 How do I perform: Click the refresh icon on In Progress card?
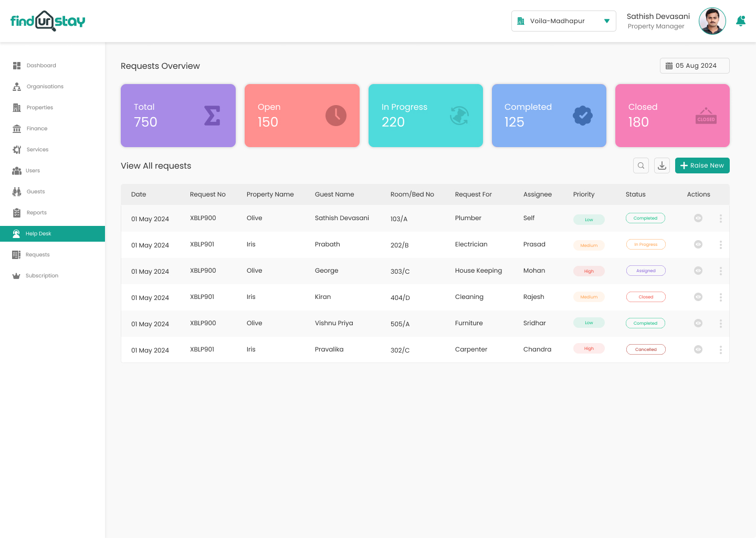point(459,116)
